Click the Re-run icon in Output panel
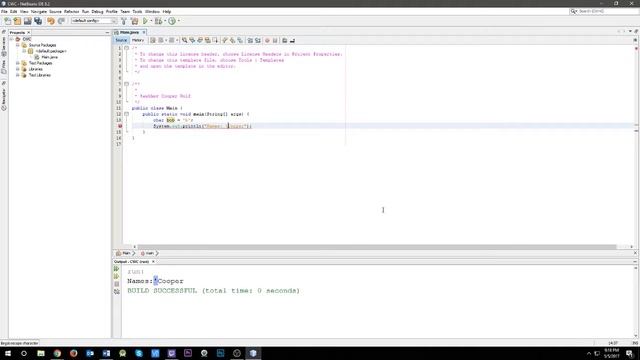Image resolution: width=640 pixels, height=360 pixels. coord(117,269)
